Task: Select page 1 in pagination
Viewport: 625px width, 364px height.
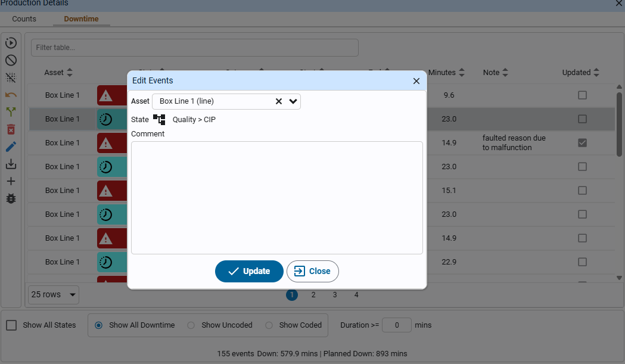Action: click(x=292, y=295)
